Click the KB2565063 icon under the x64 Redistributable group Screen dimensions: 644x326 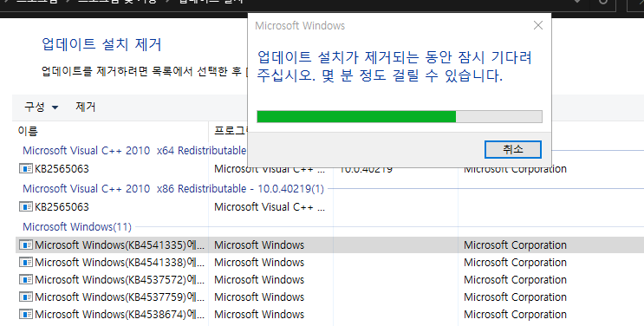click(x=26, y=168)
